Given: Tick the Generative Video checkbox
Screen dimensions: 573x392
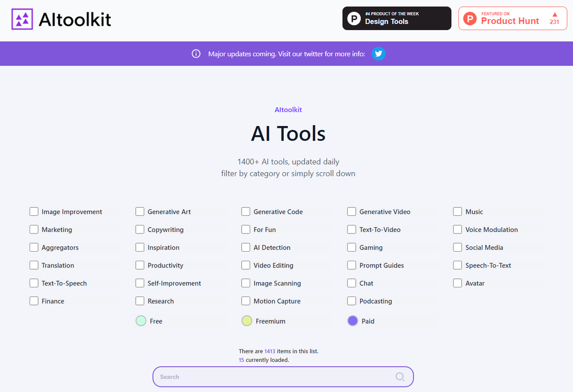Looking at the screenshot, I should tap(352, 212).
